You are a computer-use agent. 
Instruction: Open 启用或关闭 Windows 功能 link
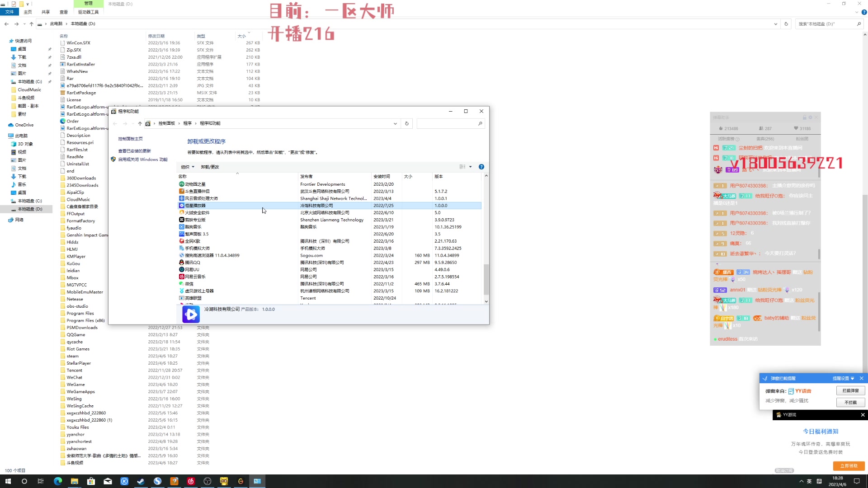click(142, 160)
